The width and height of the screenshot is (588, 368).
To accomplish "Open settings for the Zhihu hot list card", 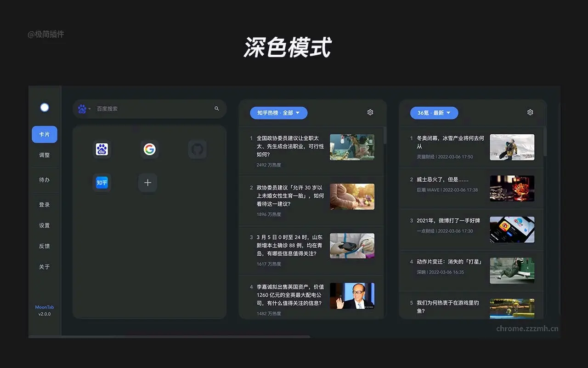I will [x=370, y=112].
